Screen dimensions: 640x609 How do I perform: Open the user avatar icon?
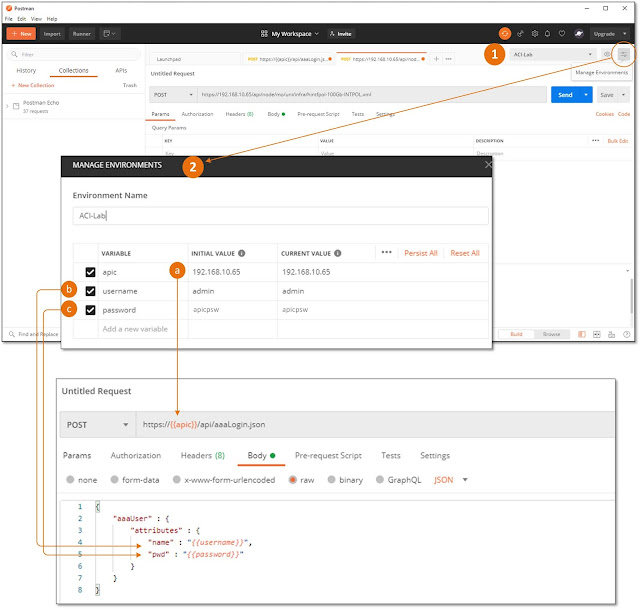coord(578,34)
